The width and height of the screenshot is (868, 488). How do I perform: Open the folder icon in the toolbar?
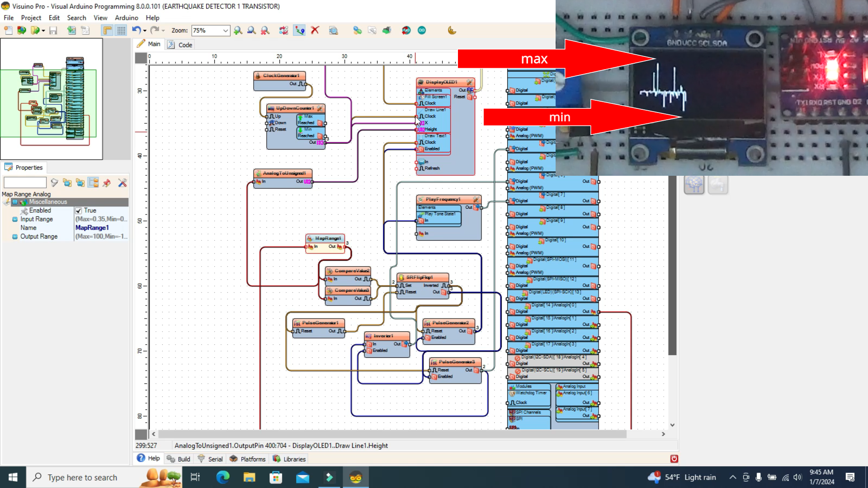35,30
